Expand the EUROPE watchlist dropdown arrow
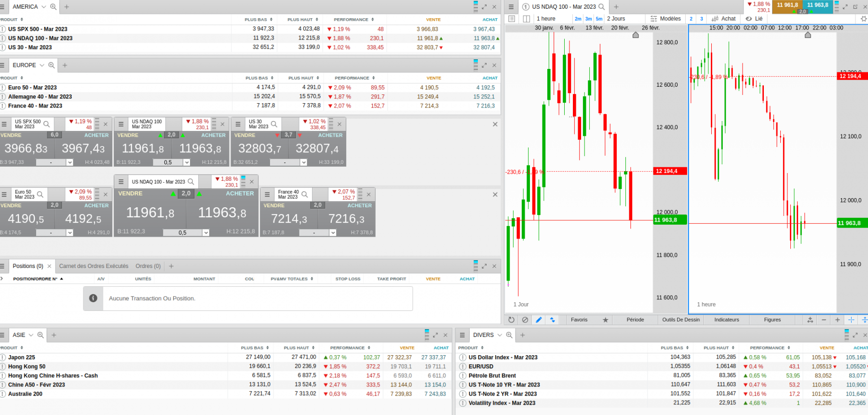Viewport: 868px width, 415px height. [x=42, y=65]
